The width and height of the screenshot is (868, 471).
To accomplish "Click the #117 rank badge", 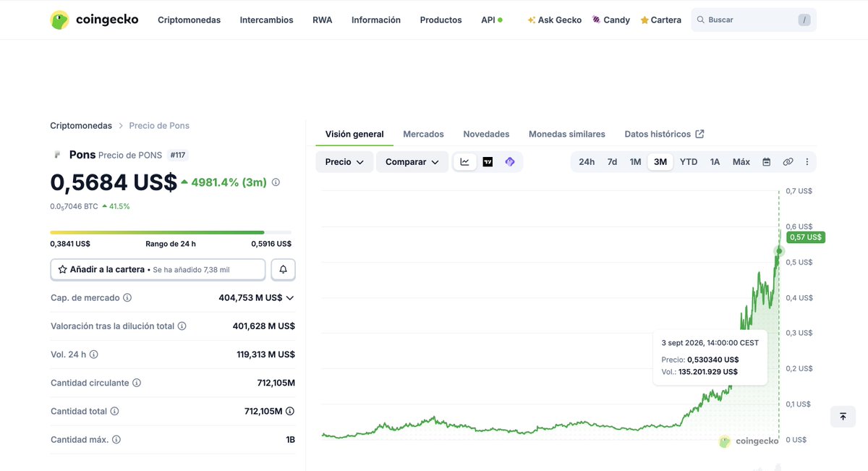I will [178, 155].
